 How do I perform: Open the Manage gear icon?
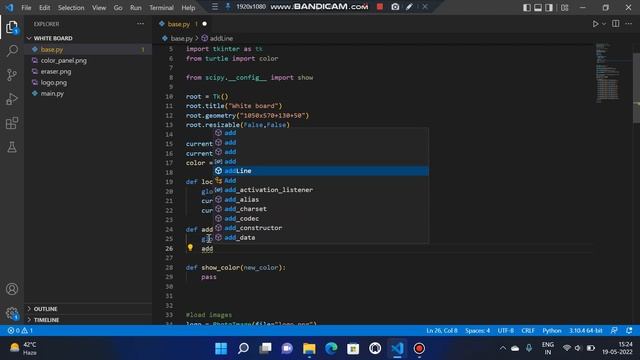coord(12,313)
